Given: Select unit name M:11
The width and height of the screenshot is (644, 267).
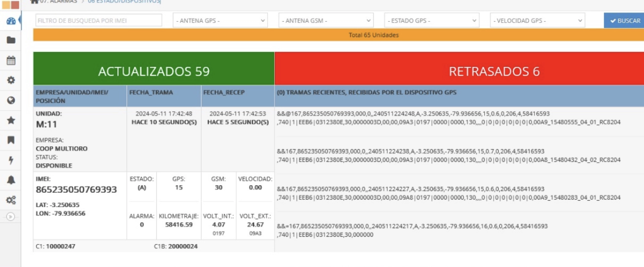Looking at the screenshot, I should (47, 124).
